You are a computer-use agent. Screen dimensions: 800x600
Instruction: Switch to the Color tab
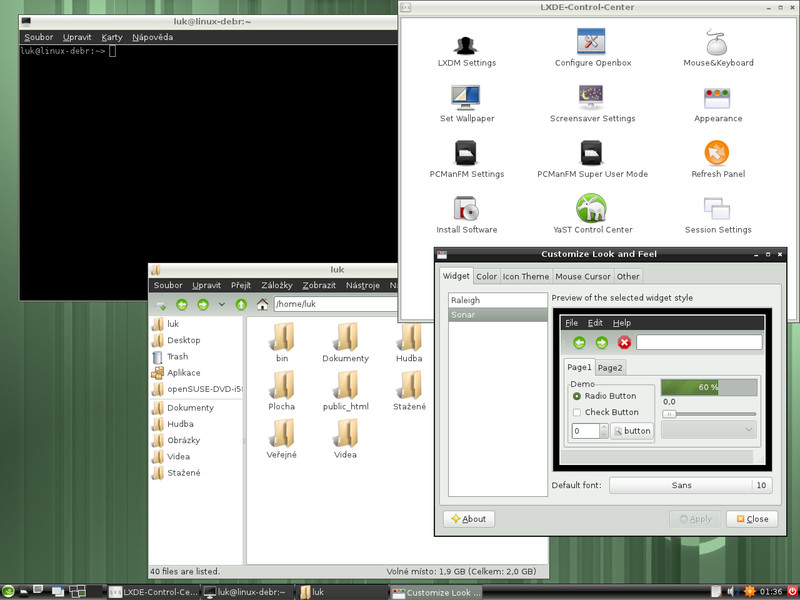[486, 277]
